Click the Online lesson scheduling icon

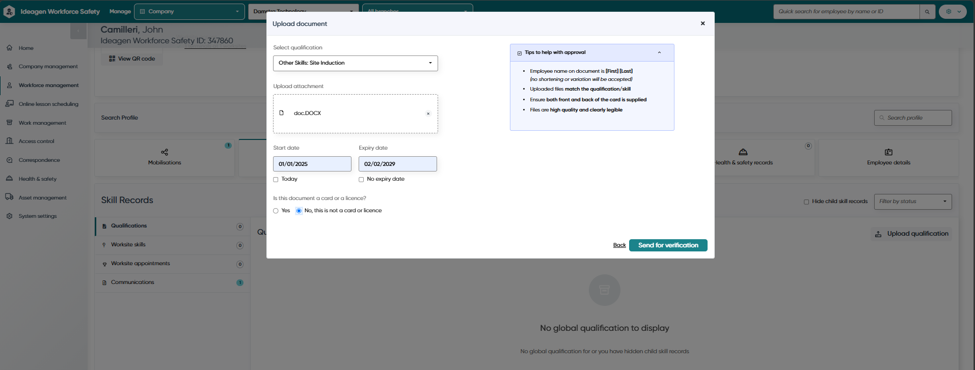(x=9, y=104)
